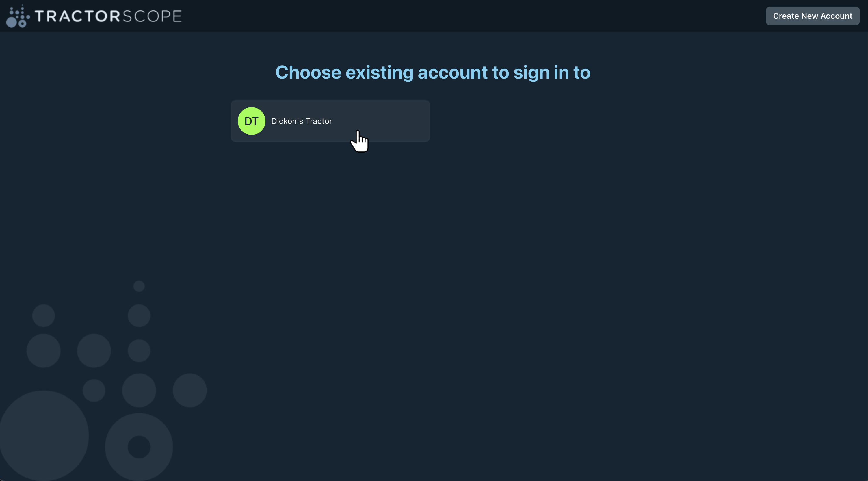Click the TractorScope logo to return home
Viewport: 868px width, 481px height.
[94, 16]
